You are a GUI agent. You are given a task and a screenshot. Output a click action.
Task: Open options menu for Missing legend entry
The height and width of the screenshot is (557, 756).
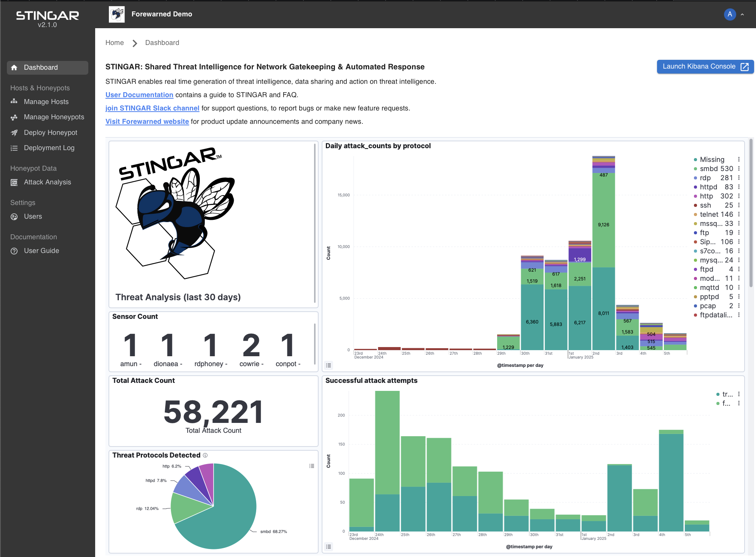coord(739,160)
